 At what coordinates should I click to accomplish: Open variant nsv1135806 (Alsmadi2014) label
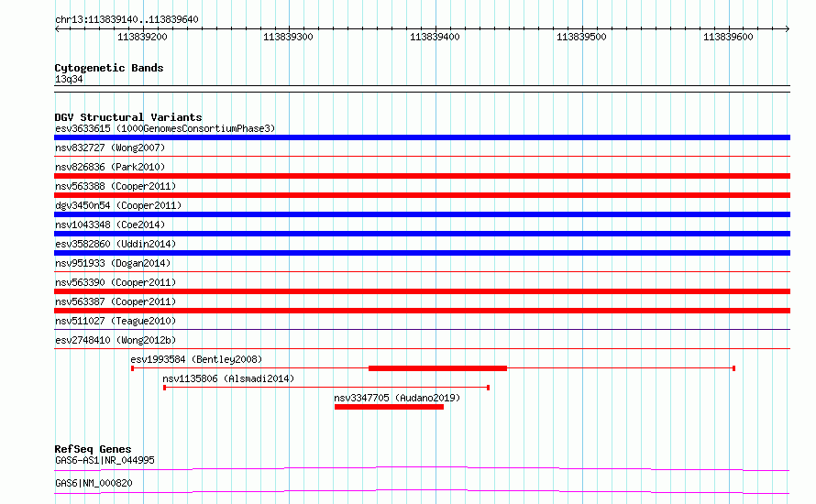pos(228,378)
